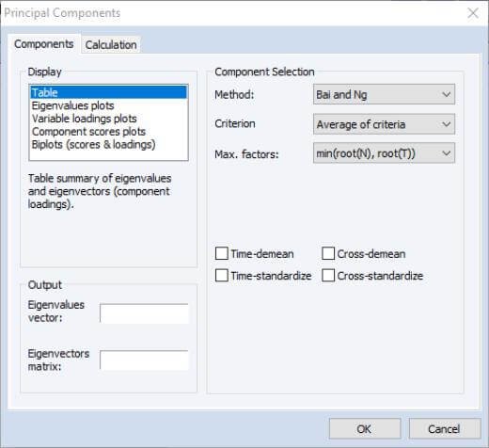
Task: Expand the Criterion dropdown
Action: tap(384, 124)
